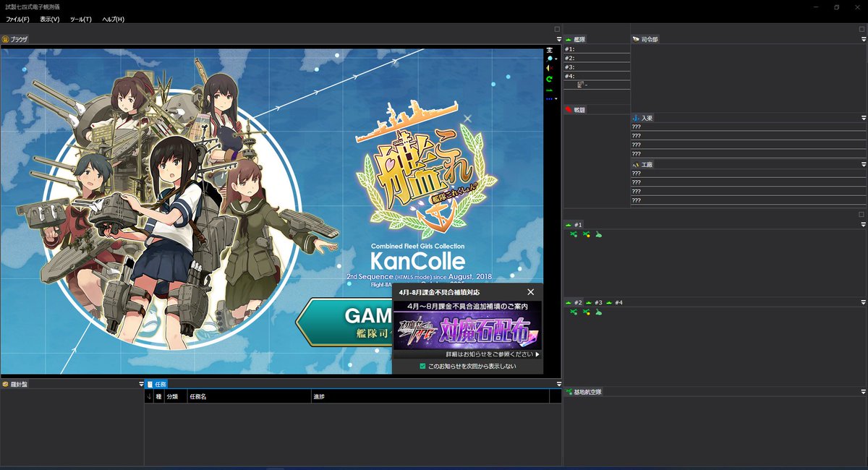Open the 羅針盤 pane options arrow
Screen dimensions: 868x470
click(x=141, y=384)
